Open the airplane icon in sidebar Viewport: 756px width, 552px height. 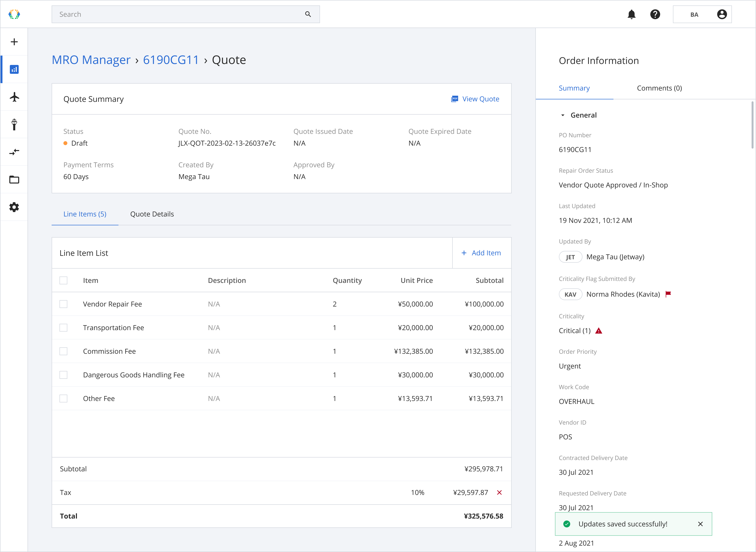tap(14, 97)
